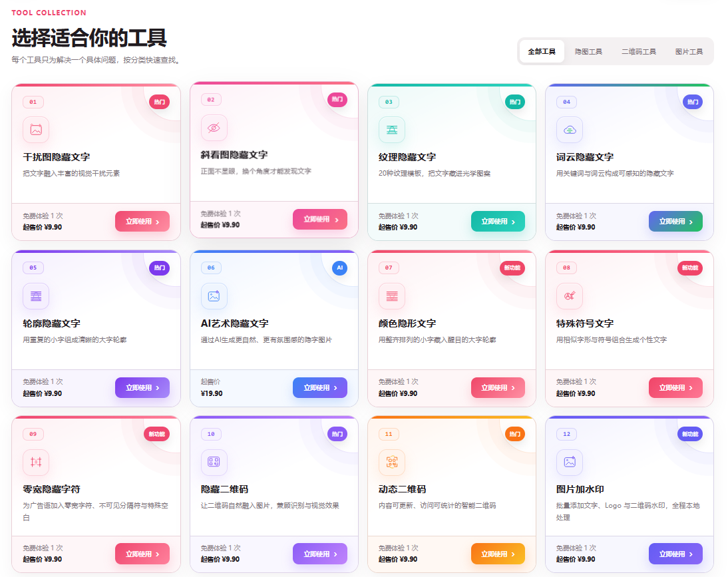Click the ¥19.90 price text

[212, 393]
